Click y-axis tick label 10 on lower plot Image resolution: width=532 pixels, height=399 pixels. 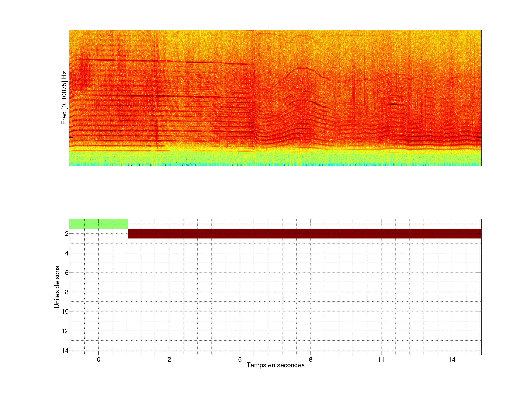click(65, 311)
